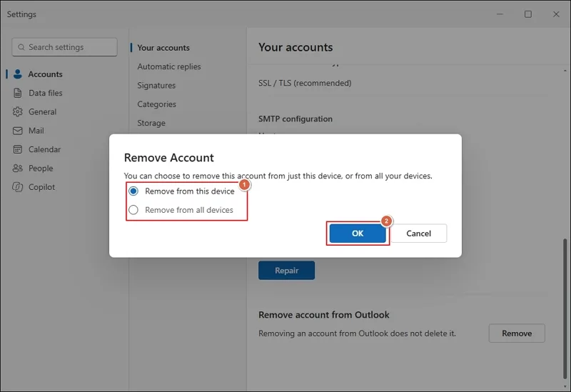The width and height of the screenshot is (571, 392).
Task: Open Signatures section
Action: point(156,85)
